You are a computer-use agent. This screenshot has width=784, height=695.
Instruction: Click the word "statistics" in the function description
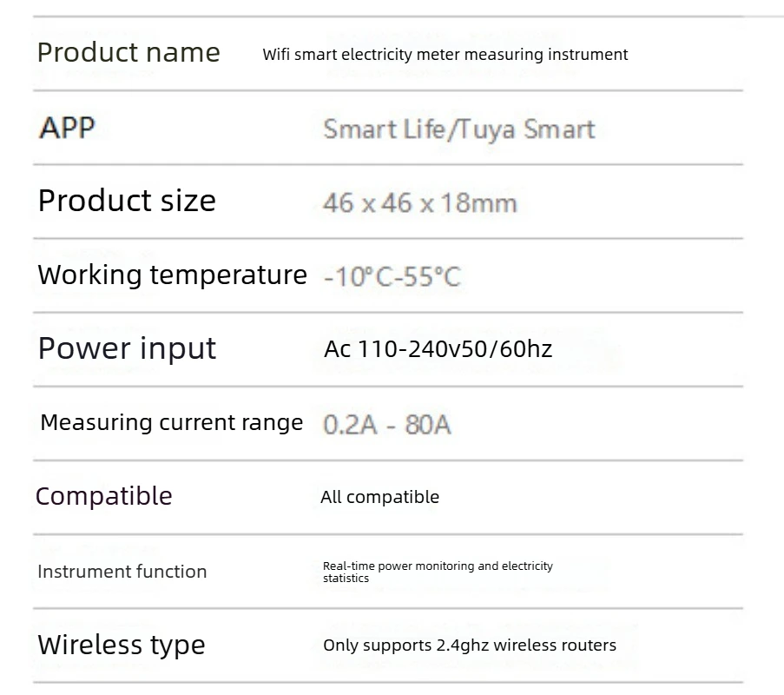346,579
